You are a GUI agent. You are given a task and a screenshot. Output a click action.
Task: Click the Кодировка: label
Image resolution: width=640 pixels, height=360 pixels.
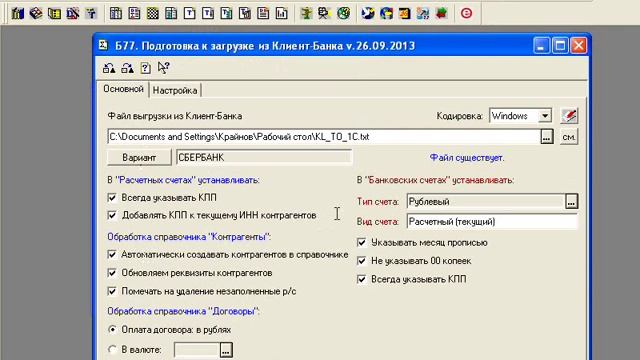tap(460, 116)
